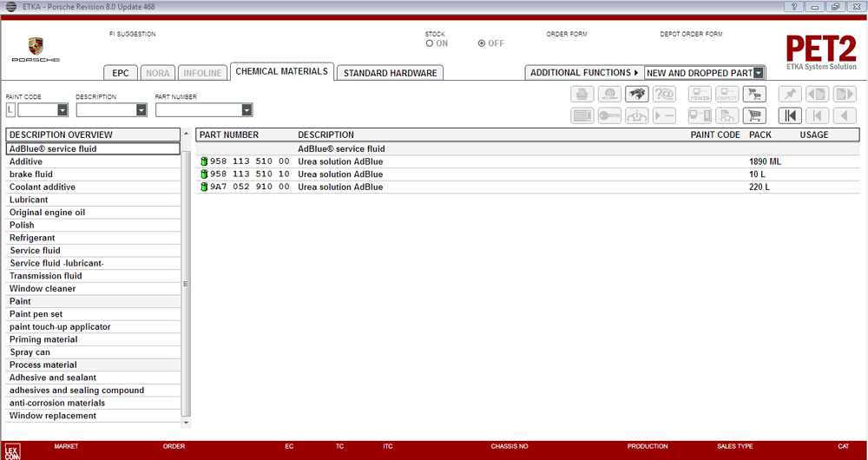Screen dimensions: 868x460
Task: Switch to the NORA tab
Action: coord(158,73)
